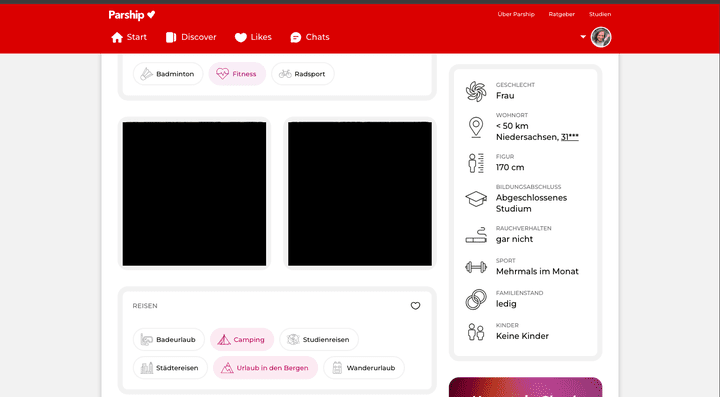
Task: Toggle the Radsport interest chip
Action: pos(303,74)
